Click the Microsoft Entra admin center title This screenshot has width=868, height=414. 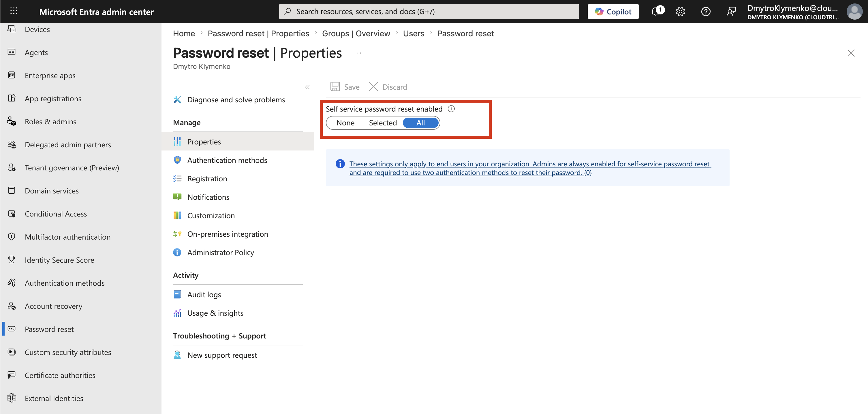(96, 12)
